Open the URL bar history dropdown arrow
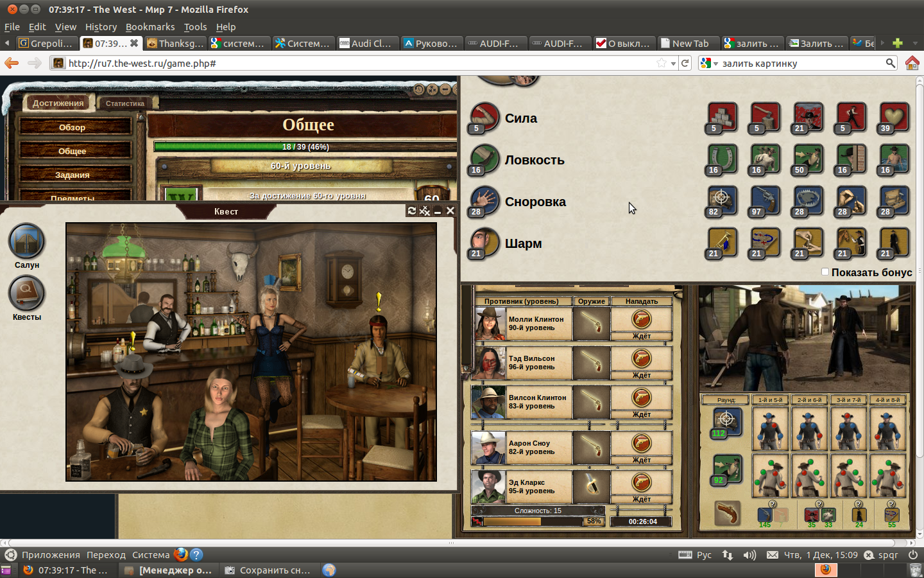 673,63
